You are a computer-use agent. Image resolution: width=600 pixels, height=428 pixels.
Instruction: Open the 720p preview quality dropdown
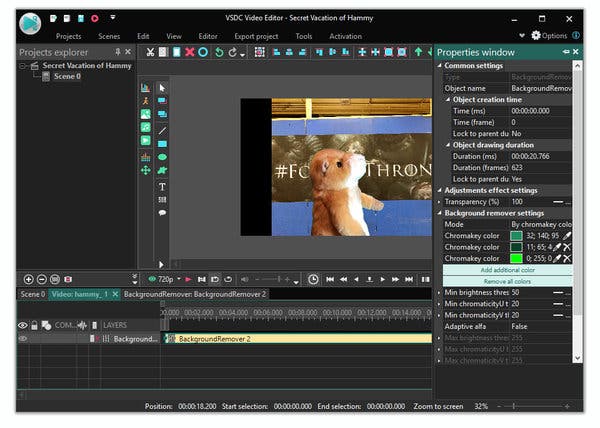click(x=179, y=279)
